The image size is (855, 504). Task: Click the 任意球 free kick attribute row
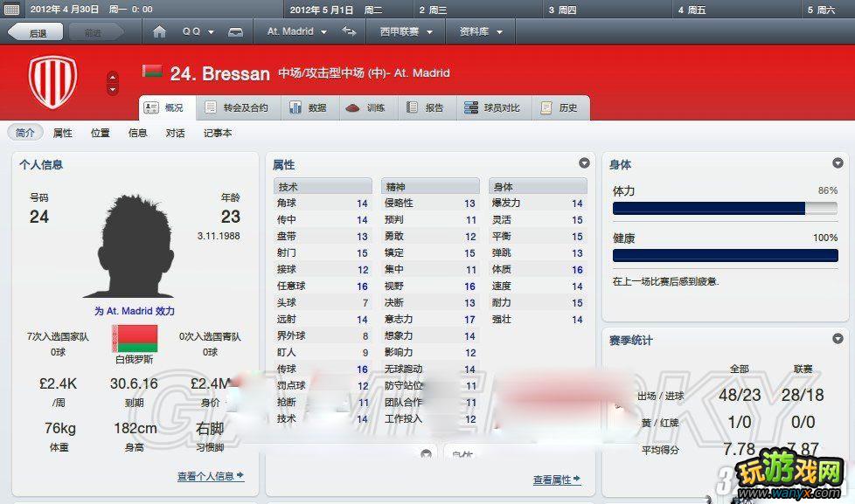(323, 286)
